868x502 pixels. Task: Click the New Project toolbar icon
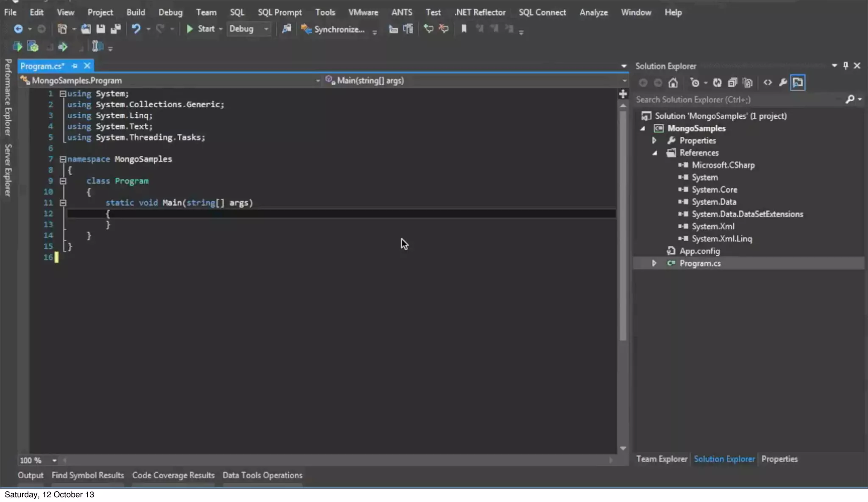point(62,29)
